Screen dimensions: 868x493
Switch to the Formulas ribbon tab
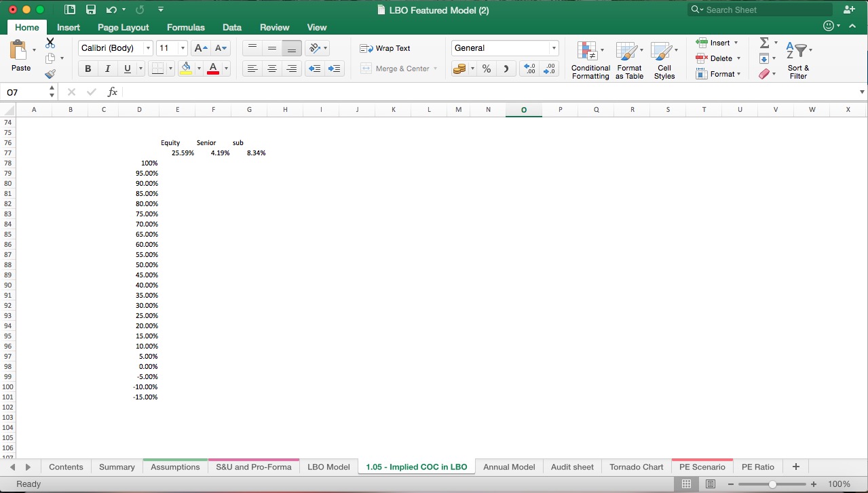click(x=185, y=28)
